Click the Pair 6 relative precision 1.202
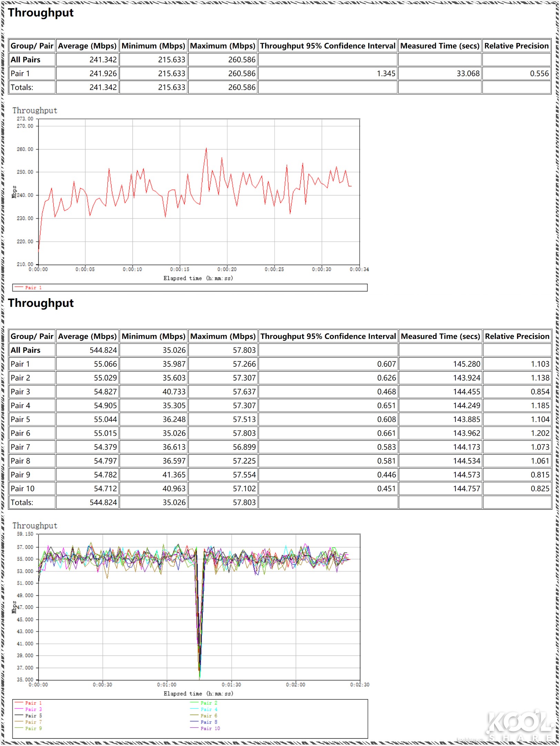The height and width of the screenshot is (746, 560). 540,433
